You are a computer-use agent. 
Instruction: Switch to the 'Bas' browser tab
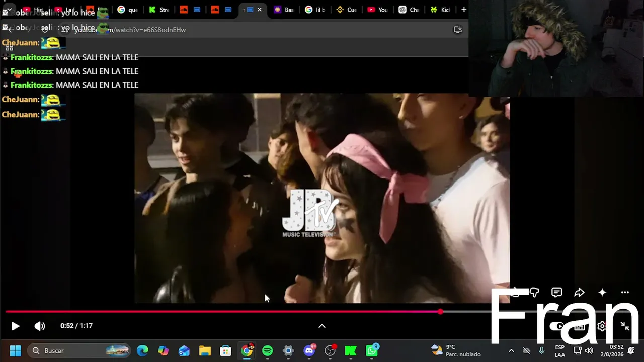pos(284,10)
